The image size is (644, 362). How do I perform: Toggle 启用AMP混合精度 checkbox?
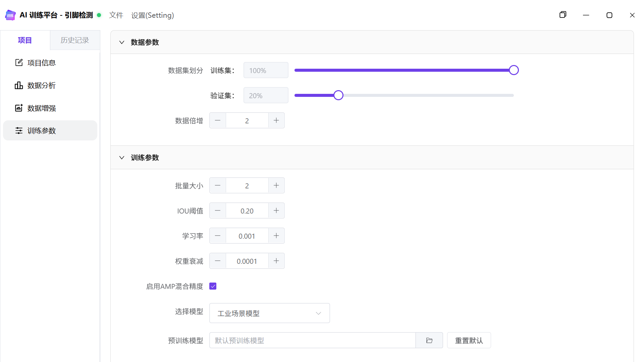tap(213, 286)
